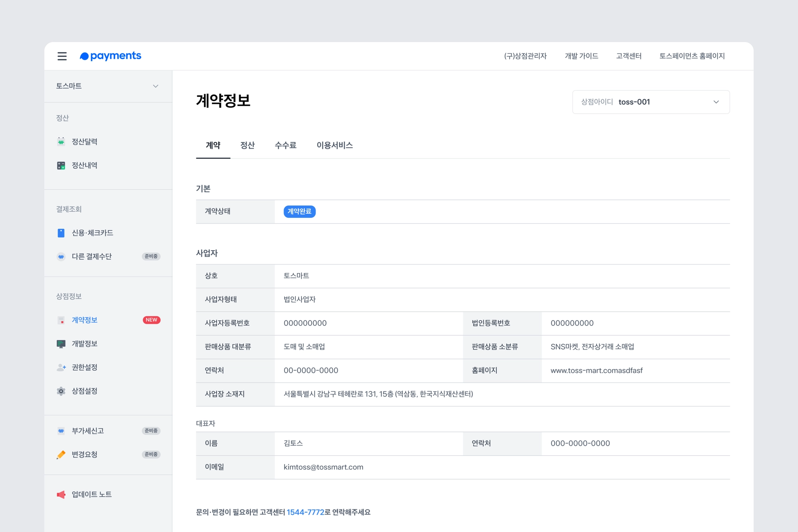Switch to the 정산 tab
798x532 pixels.
point(247,145)
